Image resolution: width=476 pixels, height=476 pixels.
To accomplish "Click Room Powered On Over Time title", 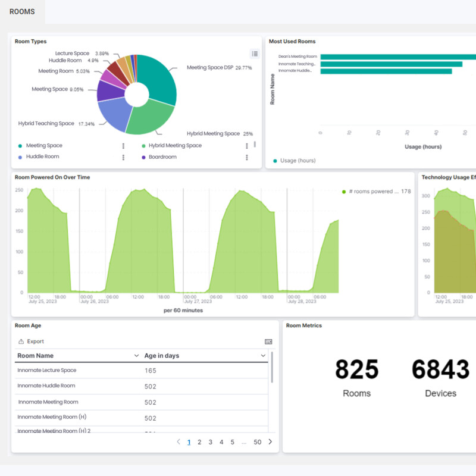I will [x=52, y=177].
